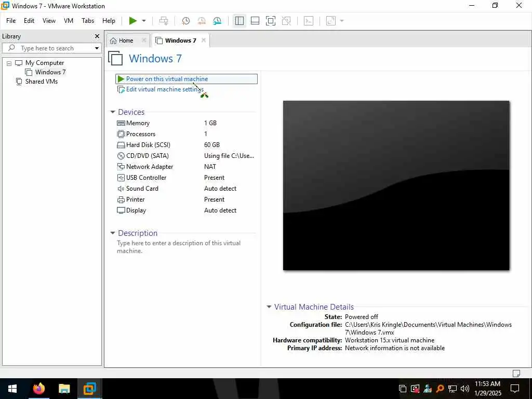Click the Printer device icon
Image resolution: width=532 pixels, height=399 pixels.
pyautogui.click(x=121, y=199)
